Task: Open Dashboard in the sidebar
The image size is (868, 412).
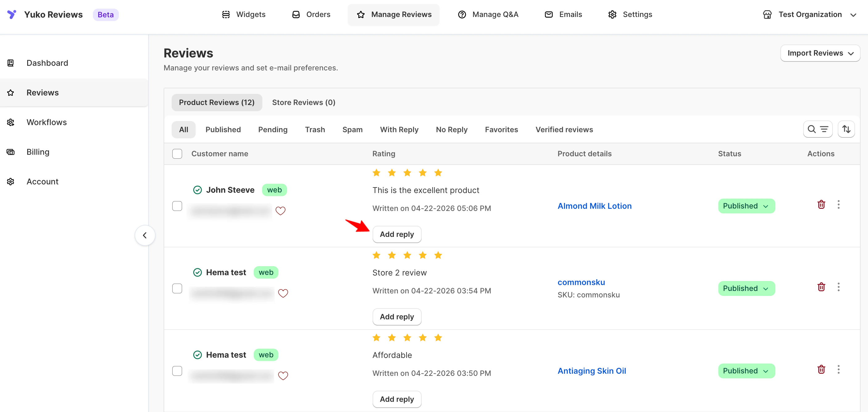Action: coord(74,63)
